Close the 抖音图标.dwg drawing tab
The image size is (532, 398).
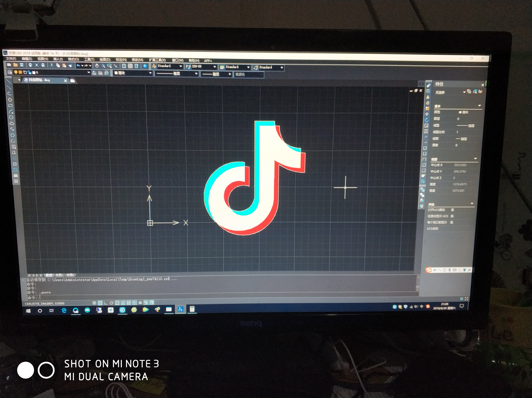point(65,80)
